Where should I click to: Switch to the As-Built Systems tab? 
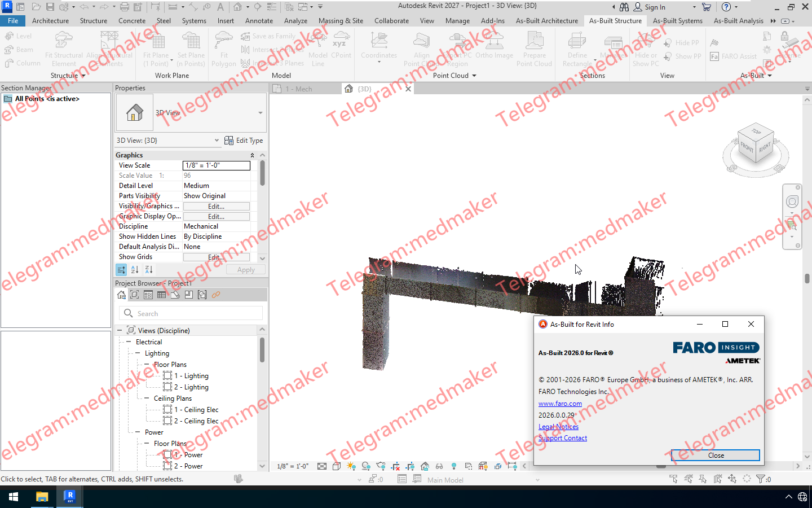677,21
